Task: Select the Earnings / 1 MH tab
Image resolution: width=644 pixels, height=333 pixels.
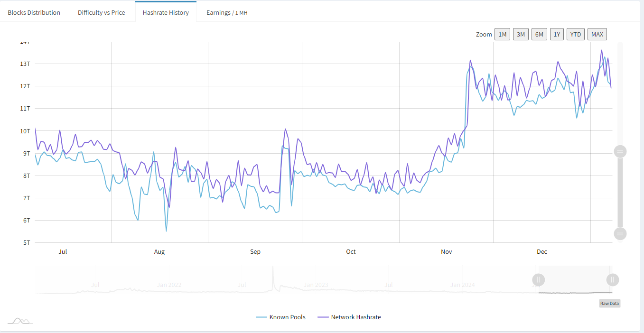Action: [227, 12]
